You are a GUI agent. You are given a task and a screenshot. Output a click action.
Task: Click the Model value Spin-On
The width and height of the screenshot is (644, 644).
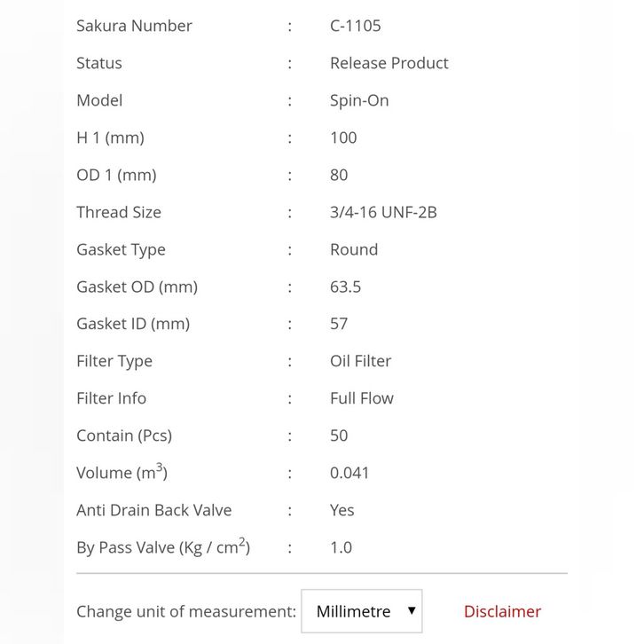click(359, 100)
